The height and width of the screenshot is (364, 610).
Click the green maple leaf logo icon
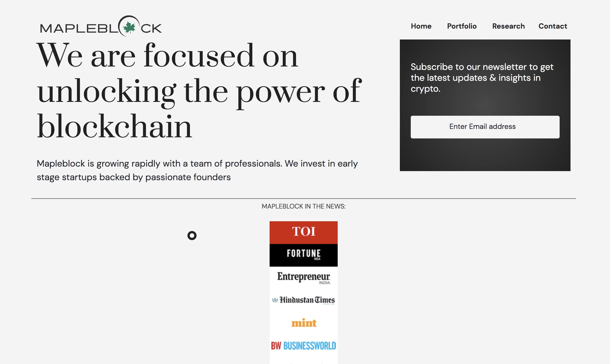[x=129, y=27]
